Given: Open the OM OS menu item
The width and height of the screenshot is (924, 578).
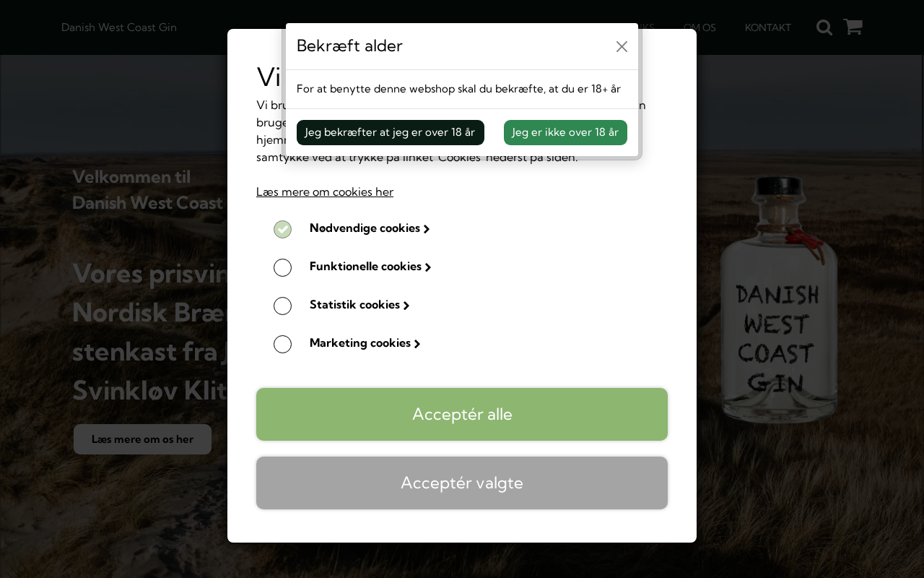Looking at the screenshot, I should (699, 27).
